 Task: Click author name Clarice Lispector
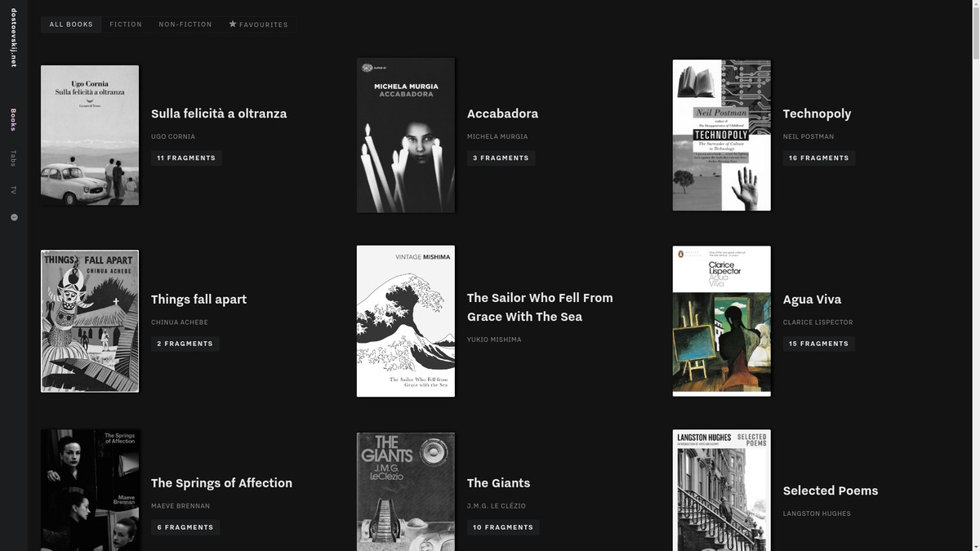pyautogui.click(x=817, y=322)
